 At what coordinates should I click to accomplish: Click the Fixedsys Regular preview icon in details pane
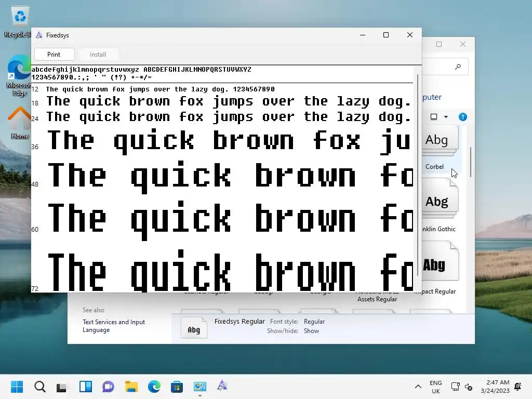tap(194, 328)
